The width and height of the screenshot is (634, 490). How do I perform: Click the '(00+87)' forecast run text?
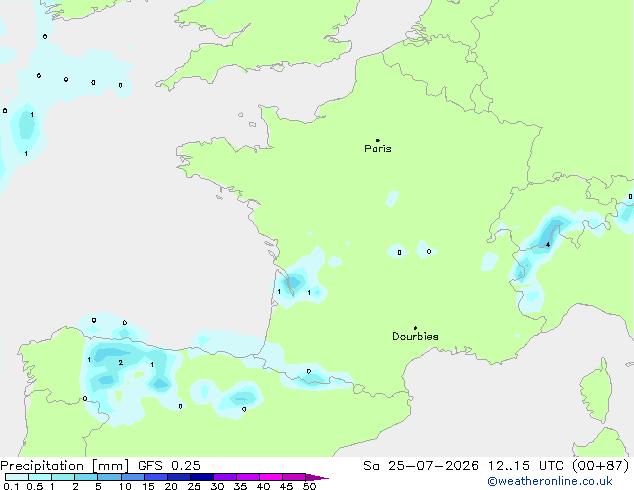[x=601, y=466]
